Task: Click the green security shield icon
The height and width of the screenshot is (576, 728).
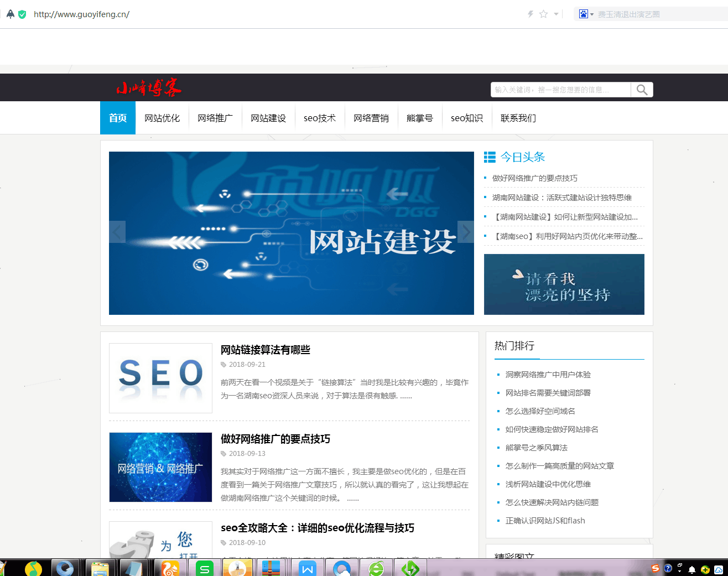Action: click(x=22, y=14)
